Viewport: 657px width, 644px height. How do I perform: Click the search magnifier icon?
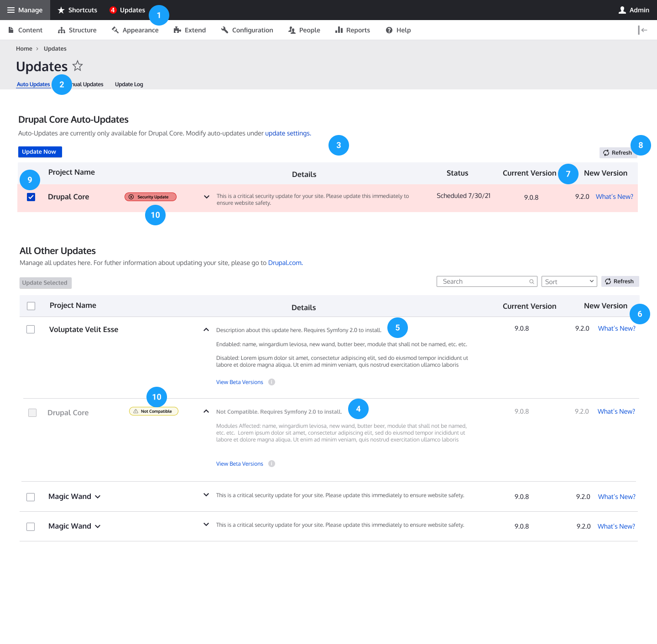pyautogui.click(x=532, y=282)
